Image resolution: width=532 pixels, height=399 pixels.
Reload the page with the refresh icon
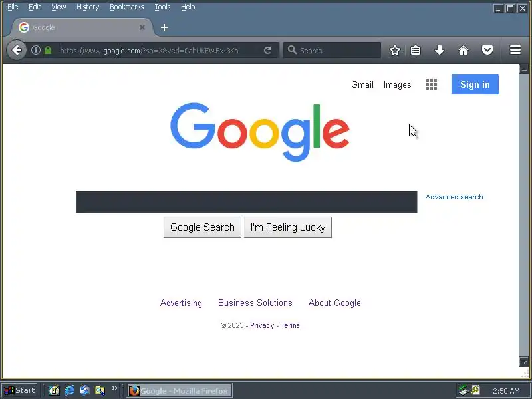[268, 51]
